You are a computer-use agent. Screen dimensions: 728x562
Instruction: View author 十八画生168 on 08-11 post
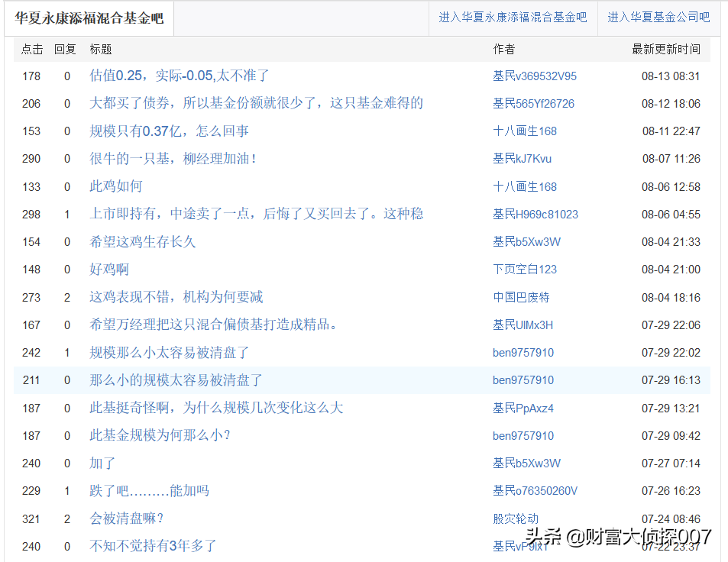[x=525, y=131]
